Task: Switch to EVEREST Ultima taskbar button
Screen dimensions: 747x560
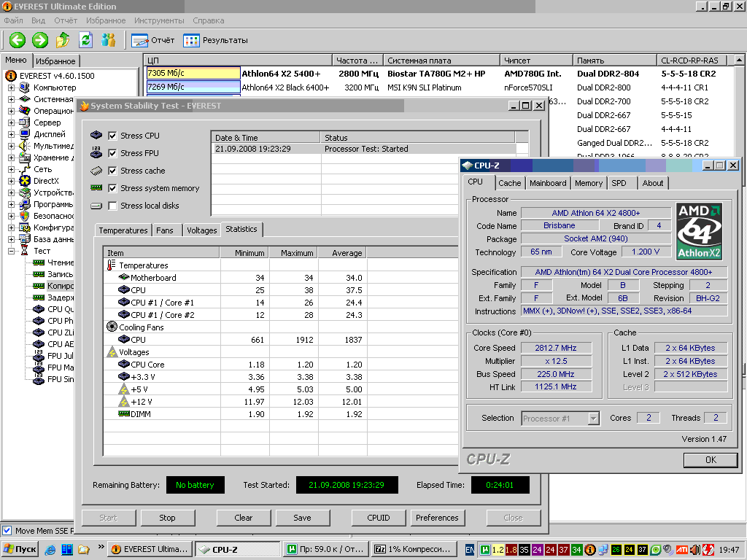Action: coord(150,549)
